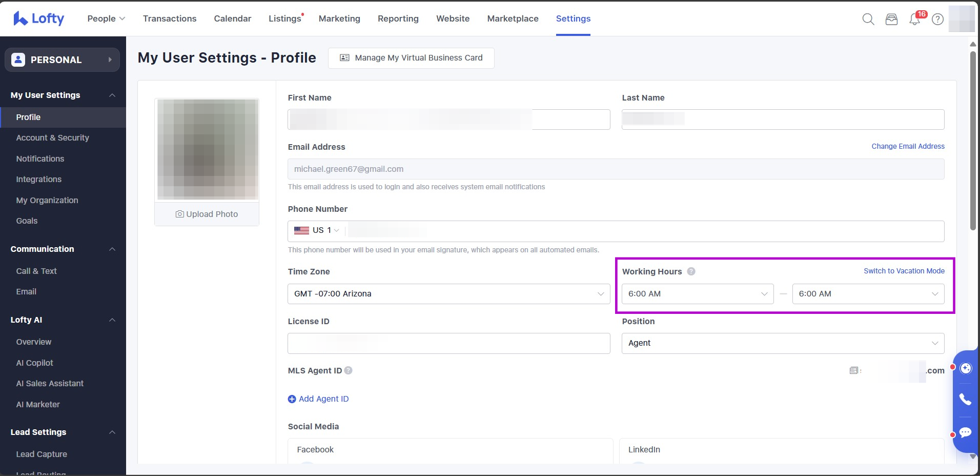
Task: Open the floating phone dialer icon
Action: point(965,399)
